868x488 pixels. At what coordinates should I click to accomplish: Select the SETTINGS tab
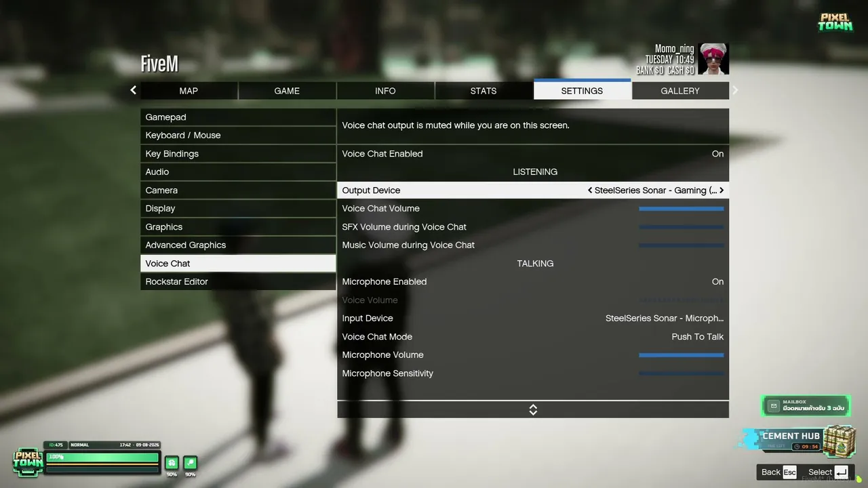pos(582,89)
